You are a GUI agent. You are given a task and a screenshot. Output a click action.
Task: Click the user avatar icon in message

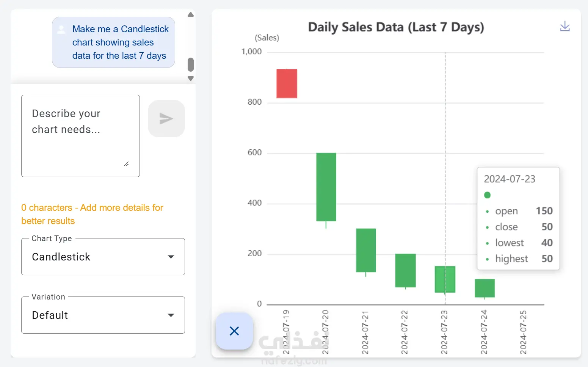tap(61, 29)
